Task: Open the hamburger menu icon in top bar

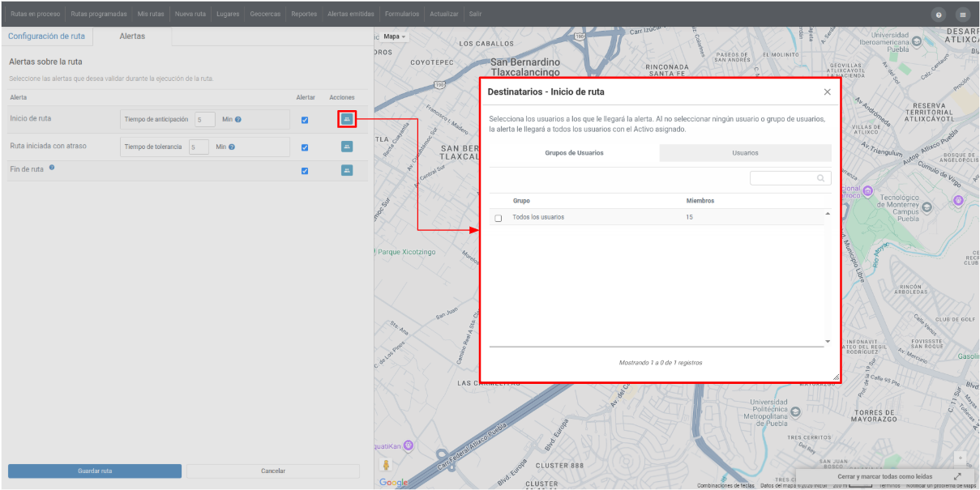Action: click(963, 15)
